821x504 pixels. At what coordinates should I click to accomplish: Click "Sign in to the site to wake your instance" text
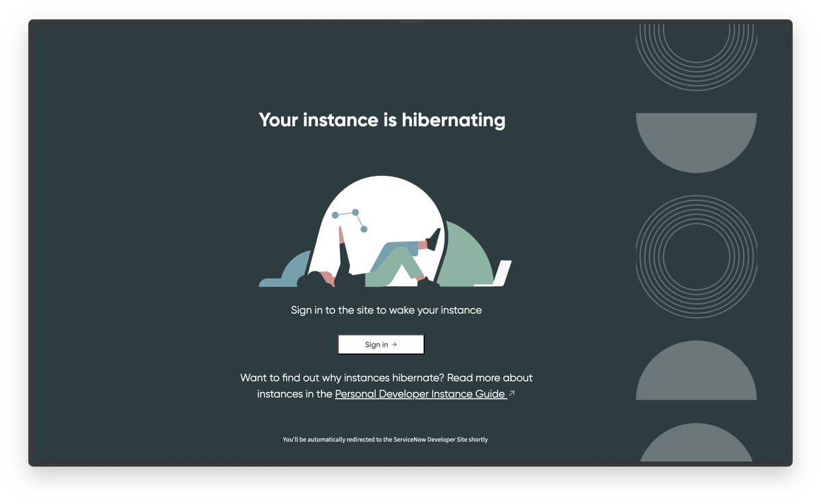(x=386, y=310)
